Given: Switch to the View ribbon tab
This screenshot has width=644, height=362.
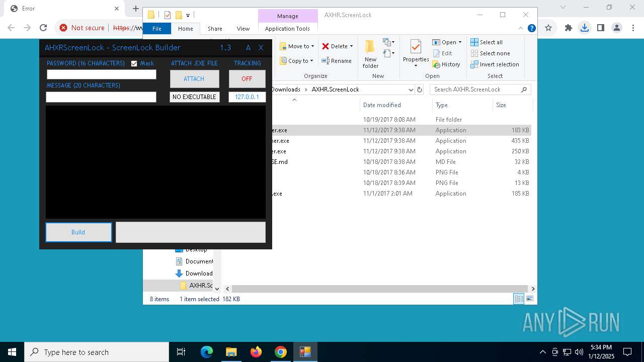Looking at the screenshot, I should click(243, 29).
